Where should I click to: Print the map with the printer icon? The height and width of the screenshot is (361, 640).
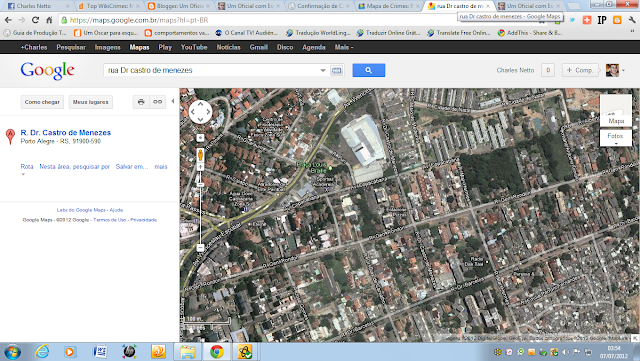(x=141, y=102)
